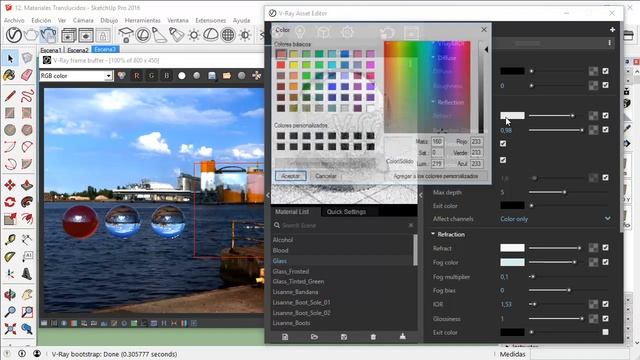Select the Rotate tool
The image size is (640, 360).
[10, 202]
